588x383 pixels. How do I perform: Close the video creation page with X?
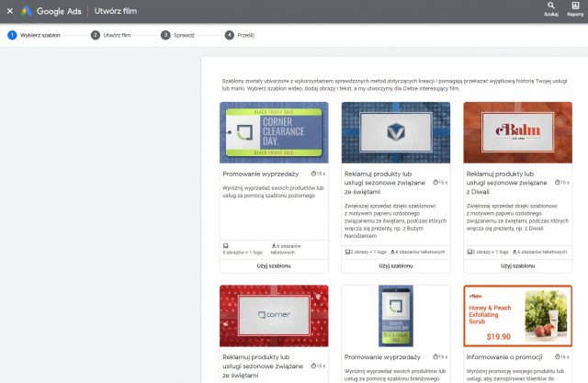[9, 11]
